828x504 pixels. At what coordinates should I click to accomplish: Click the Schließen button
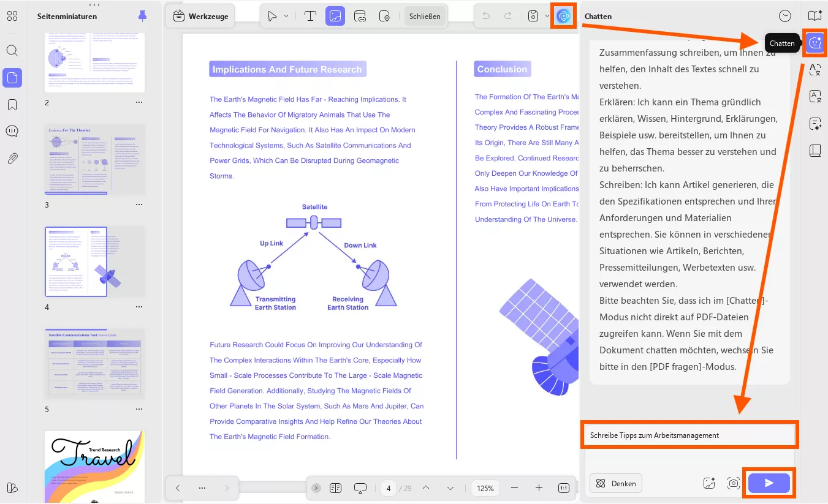point(425,17)
